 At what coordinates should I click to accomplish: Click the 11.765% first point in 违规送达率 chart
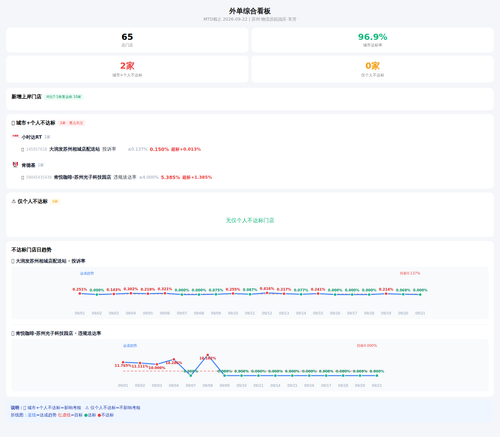click(x=123, y=362)
